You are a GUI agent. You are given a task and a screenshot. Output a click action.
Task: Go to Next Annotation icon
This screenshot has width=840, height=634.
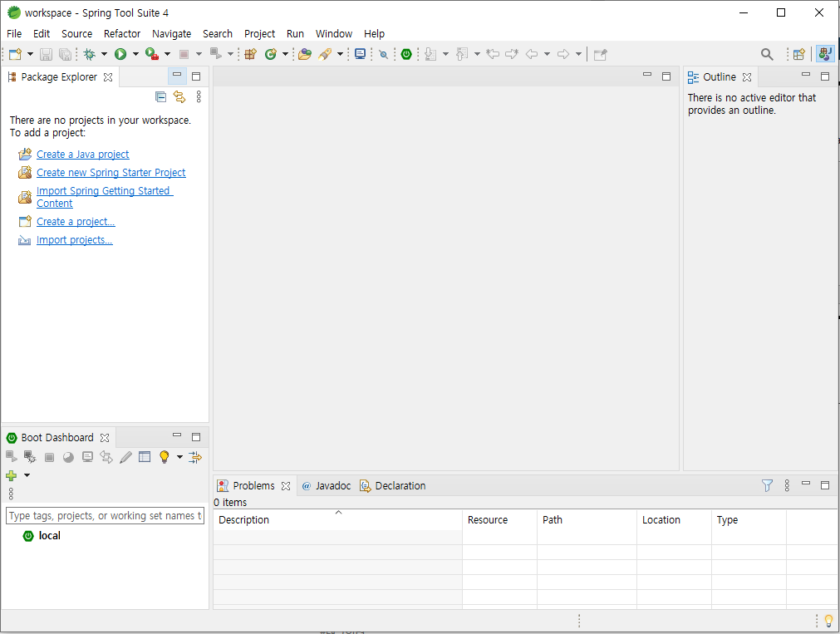pyautogui.click(x=430, y=54)
